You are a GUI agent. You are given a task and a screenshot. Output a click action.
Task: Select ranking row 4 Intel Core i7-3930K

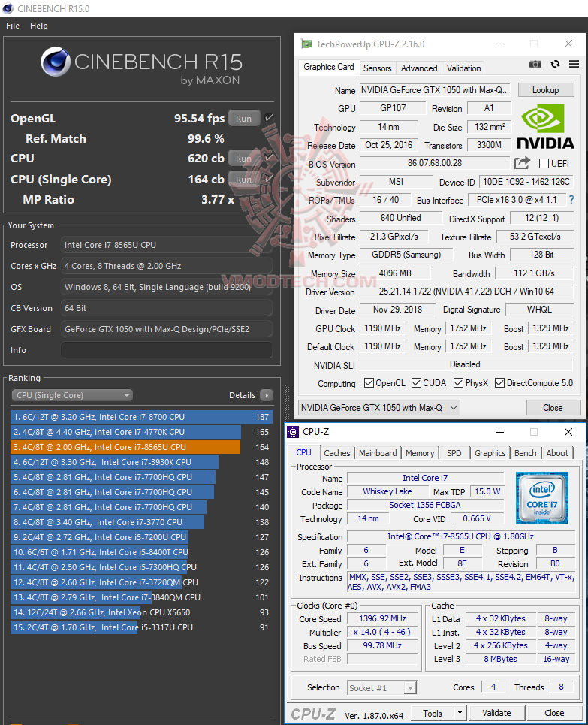[141, 462]
